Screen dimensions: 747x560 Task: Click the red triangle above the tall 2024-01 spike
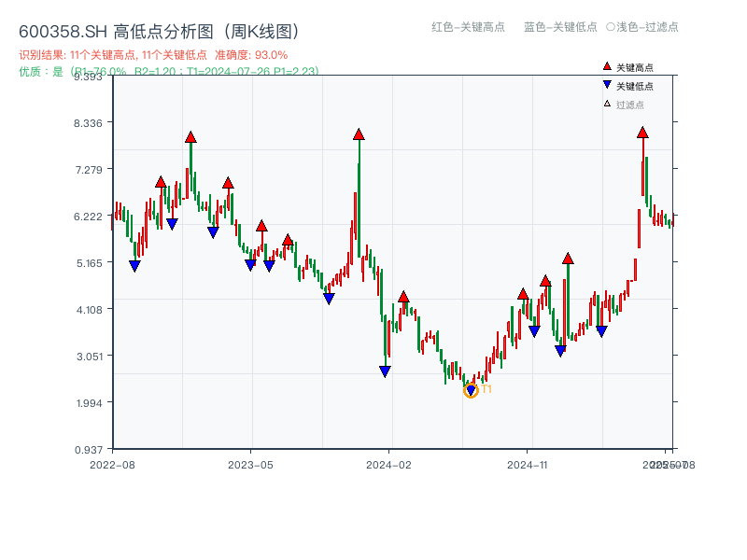[x=359, y=135]
